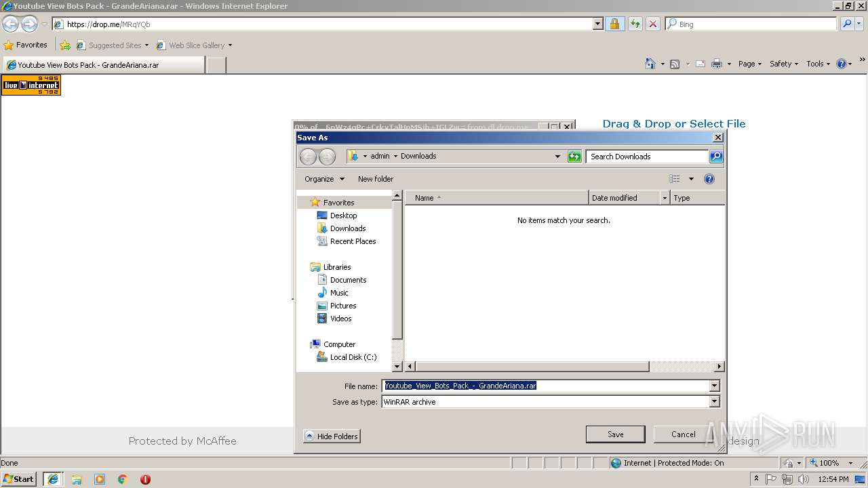The width and height of the screenshot is (868, 488).
Task: Select Pictures library in the tree
Action: 343,306
